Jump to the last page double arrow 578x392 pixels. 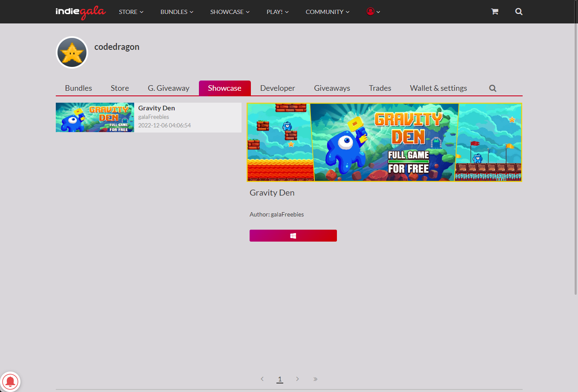click(315, 379)
